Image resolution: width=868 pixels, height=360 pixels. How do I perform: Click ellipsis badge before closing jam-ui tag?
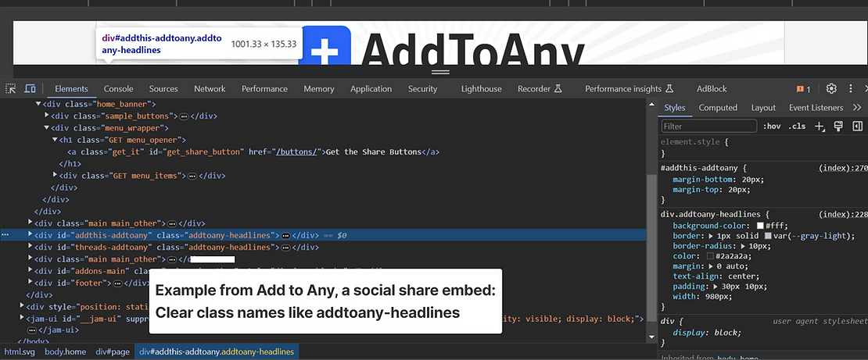[31, 330]
